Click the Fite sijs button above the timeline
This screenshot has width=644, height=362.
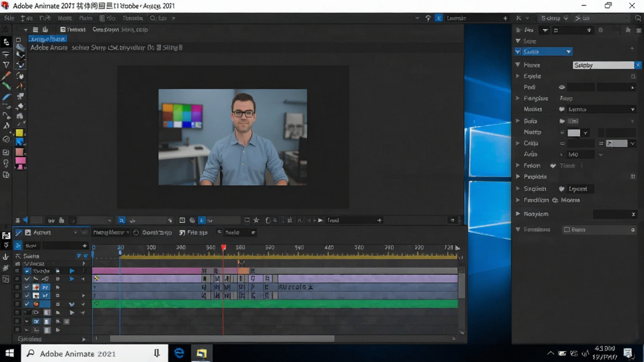194,233
